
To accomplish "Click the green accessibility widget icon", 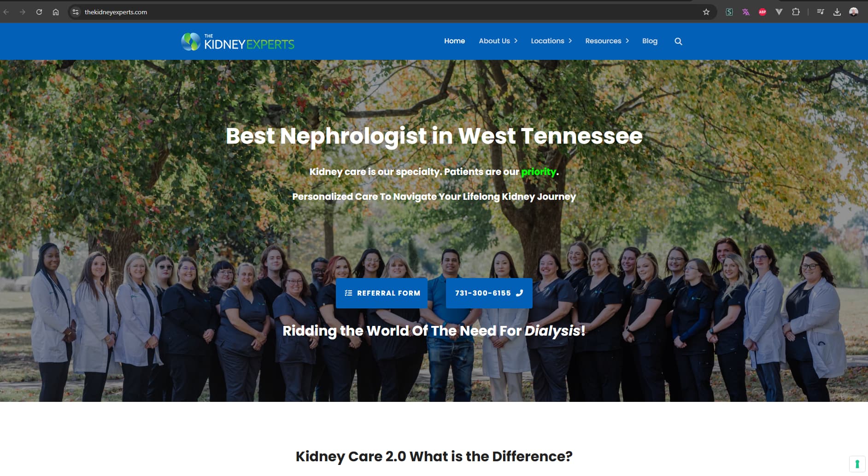I will [x=857, y=464].
